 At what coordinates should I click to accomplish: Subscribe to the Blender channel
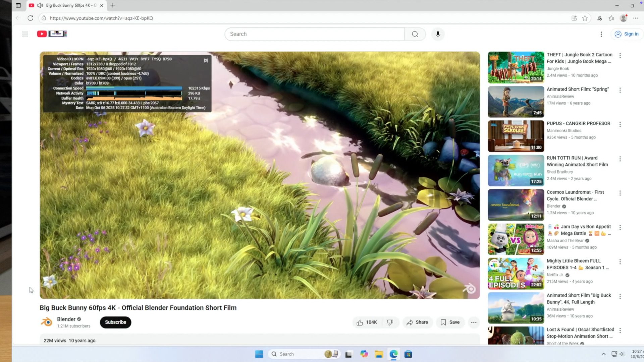[115, 322]
